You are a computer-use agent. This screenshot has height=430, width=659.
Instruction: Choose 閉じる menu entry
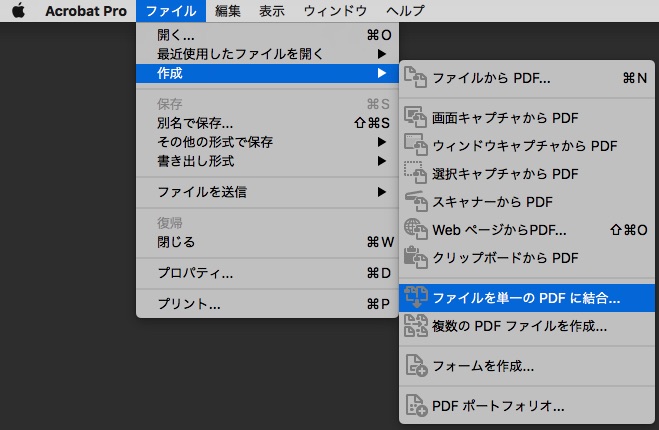click(267, 242)
